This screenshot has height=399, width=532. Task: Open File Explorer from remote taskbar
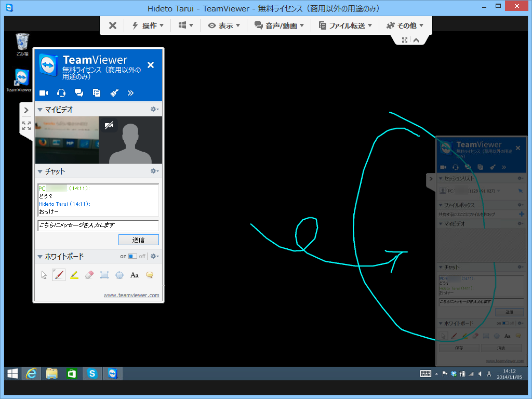pos(51,374)
